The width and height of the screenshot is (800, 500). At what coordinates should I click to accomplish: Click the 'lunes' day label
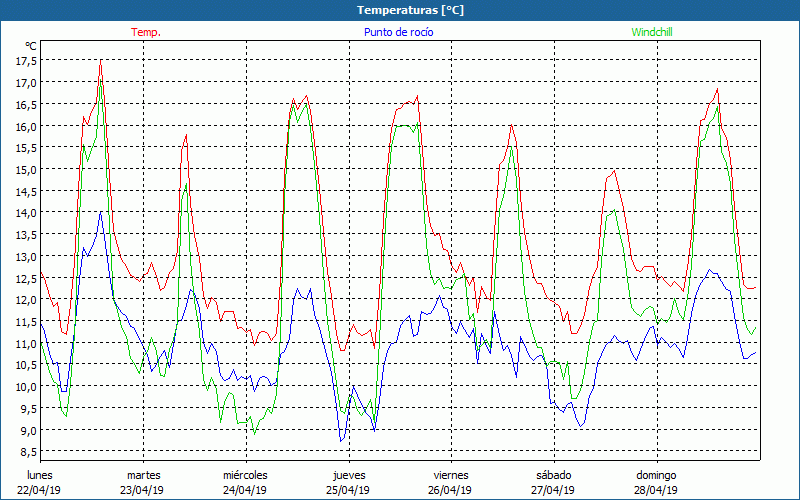point(40,475)
